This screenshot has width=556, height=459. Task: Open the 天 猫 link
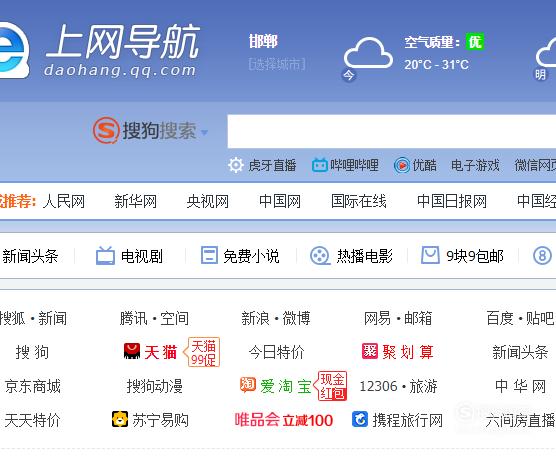161,352
